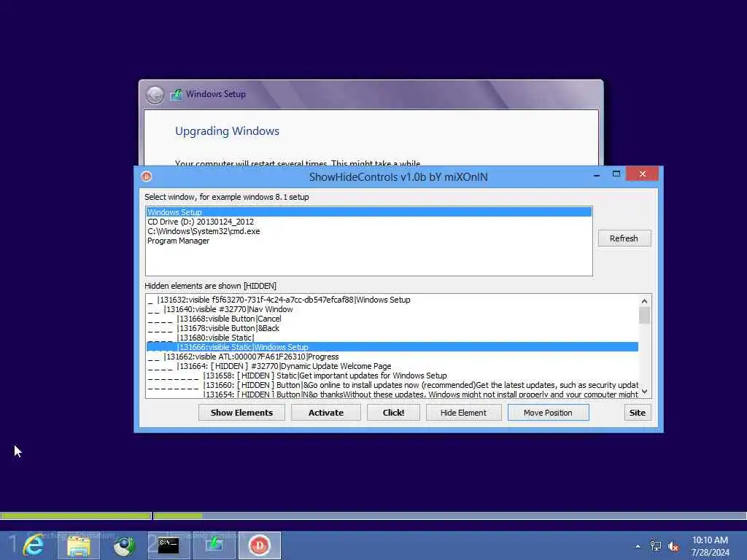Click the Show Elements button

(x=241, y=413)
